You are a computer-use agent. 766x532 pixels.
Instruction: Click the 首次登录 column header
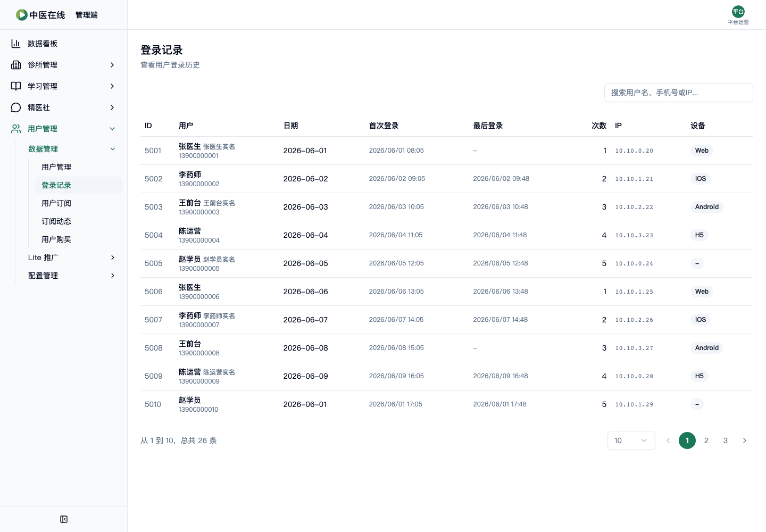(x=384, y=126)
